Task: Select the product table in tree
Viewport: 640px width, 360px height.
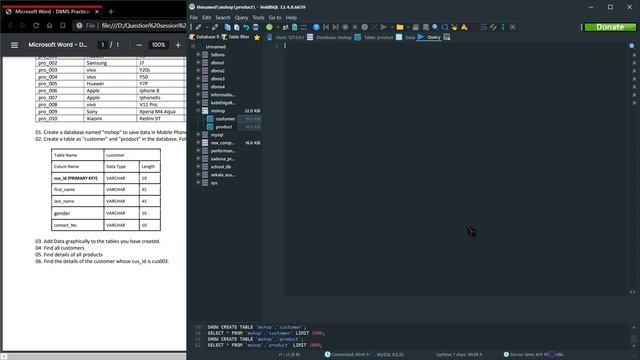Action: coord(224,127)
